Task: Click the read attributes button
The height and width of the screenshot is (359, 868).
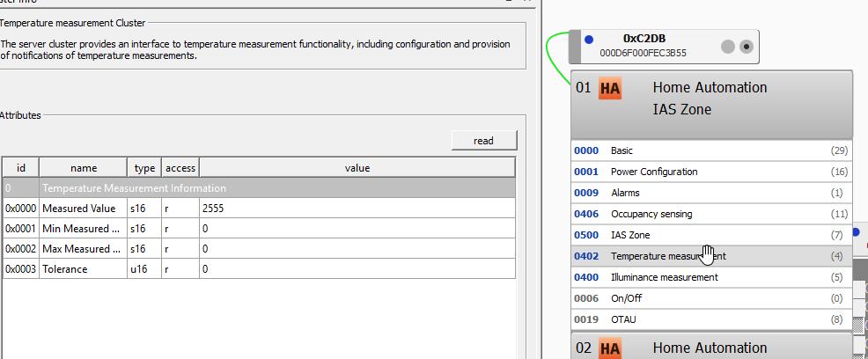Action: (484, 141)
